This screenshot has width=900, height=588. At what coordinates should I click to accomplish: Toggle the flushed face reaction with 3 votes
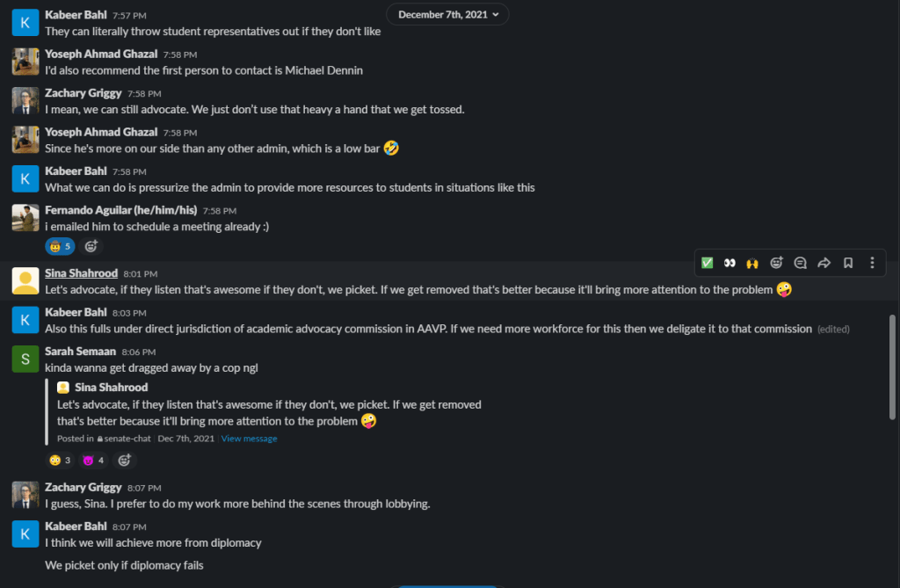(x=60, y=460)
